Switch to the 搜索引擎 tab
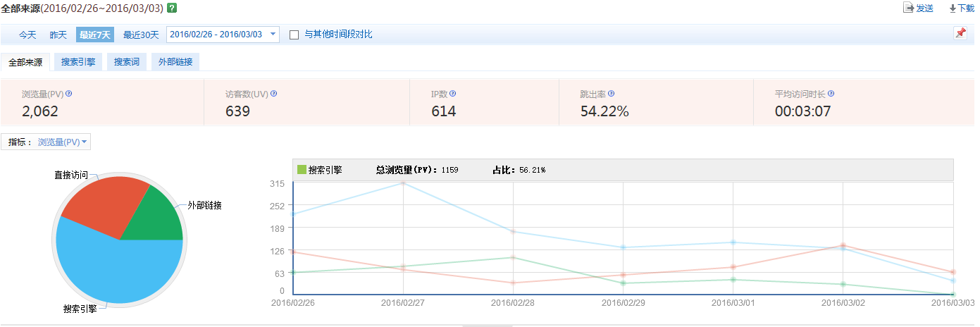Image resolution: width=980 pixels, height=327 pixels. pos(78,62)
